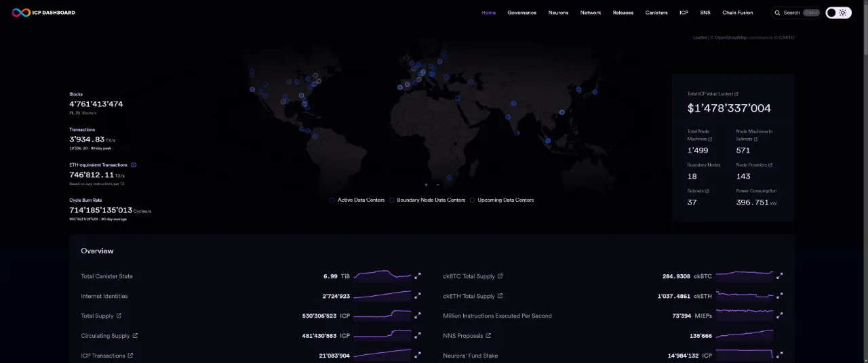Open external link icon beside NNS Proposals

point(488,335)
